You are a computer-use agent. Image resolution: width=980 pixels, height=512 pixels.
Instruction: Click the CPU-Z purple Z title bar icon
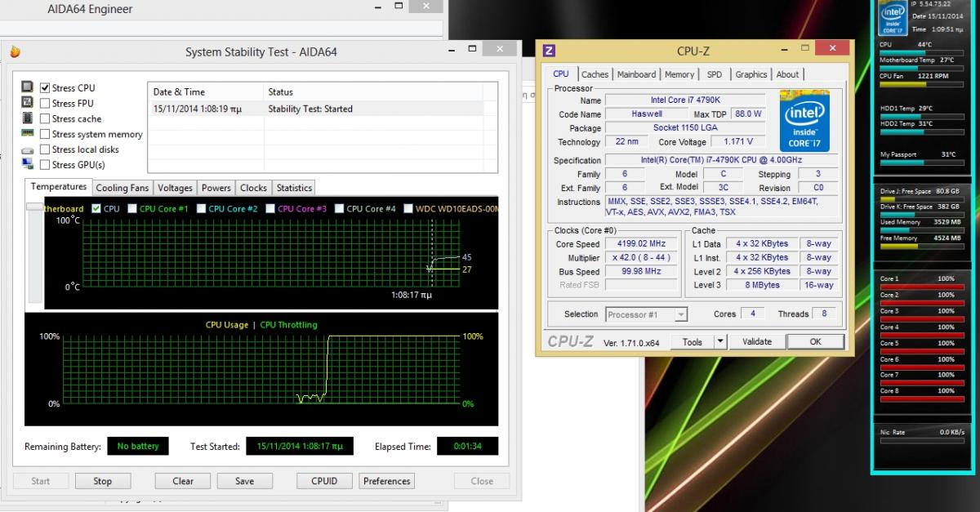click(x=549, y=51)
